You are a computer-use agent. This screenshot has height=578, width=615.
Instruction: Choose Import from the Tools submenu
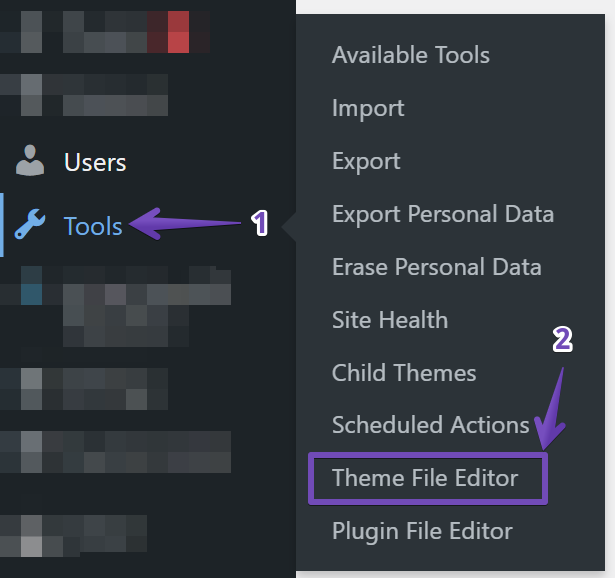point(368,108)
